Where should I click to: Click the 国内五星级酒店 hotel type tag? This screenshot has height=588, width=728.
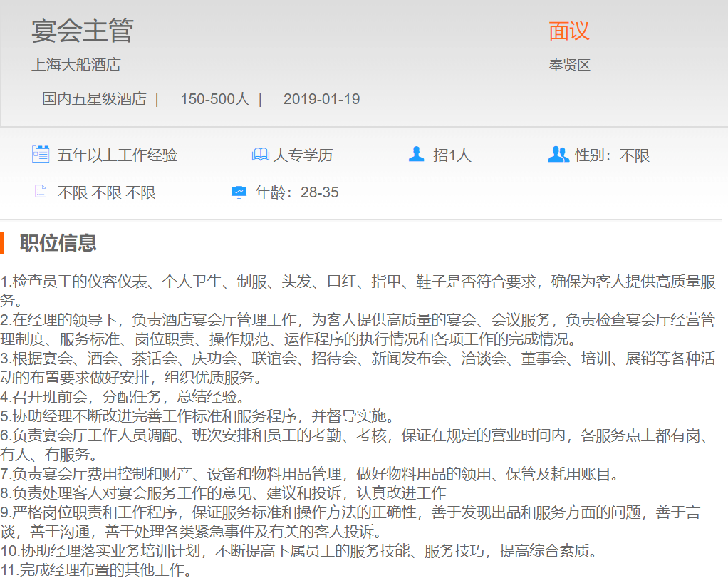94,99
